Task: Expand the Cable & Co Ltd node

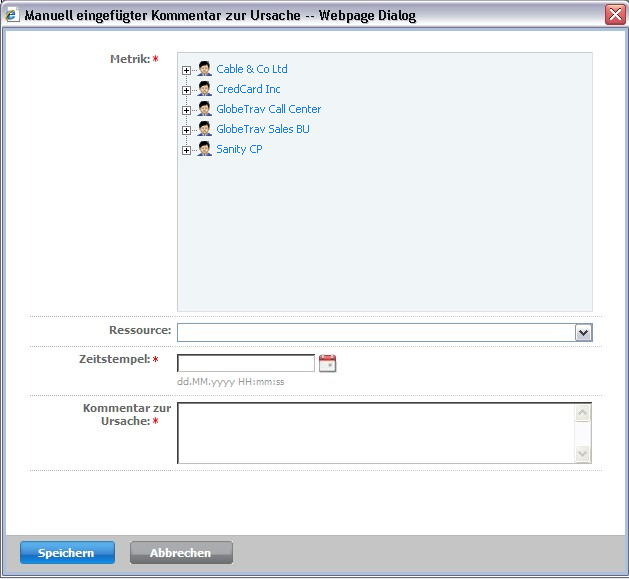Action: click(186, 70)
